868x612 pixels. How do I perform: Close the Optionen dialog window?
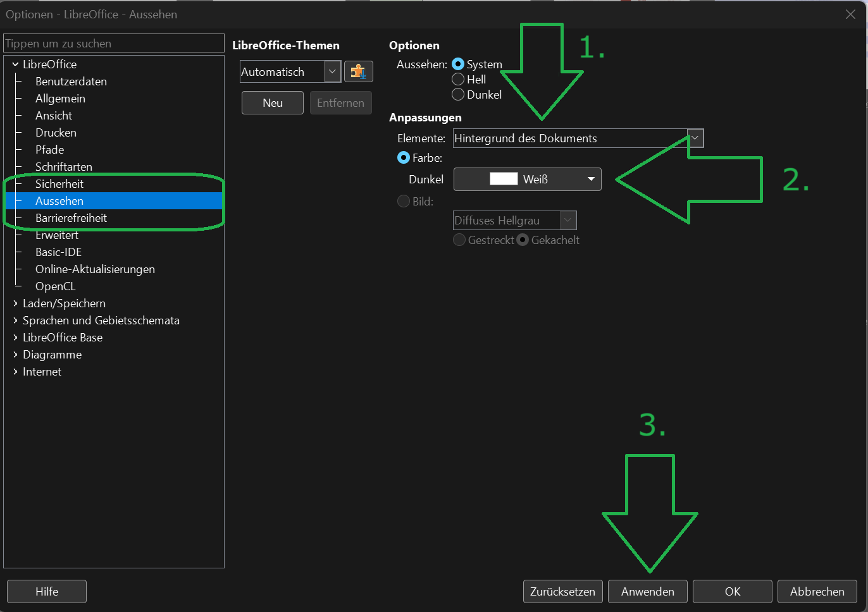(x=850, y=14)
